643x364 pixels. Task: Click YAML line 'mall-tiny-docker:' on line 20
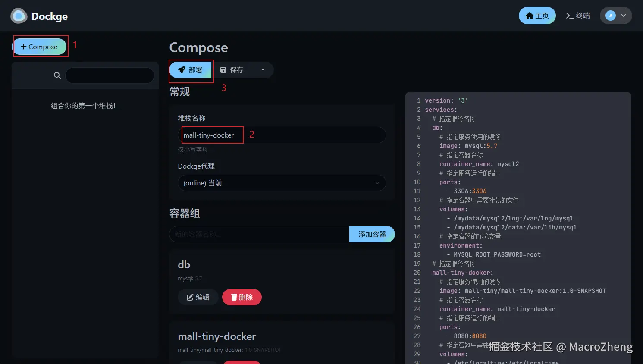pos(463,273)
